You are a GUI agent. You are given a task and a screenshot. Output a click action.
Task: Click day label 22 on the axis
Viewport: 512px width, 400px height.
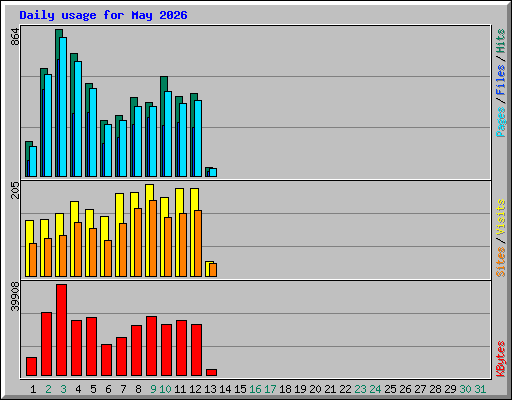click(x=345, y=389)
